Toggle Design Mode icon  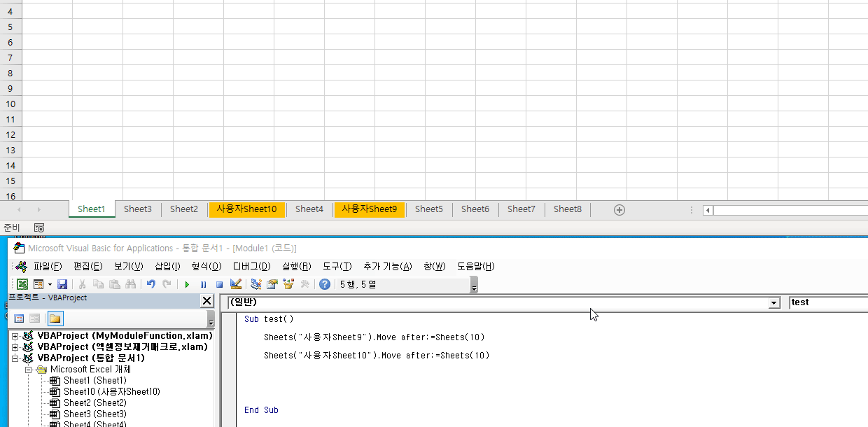click(x=236, y=284)
